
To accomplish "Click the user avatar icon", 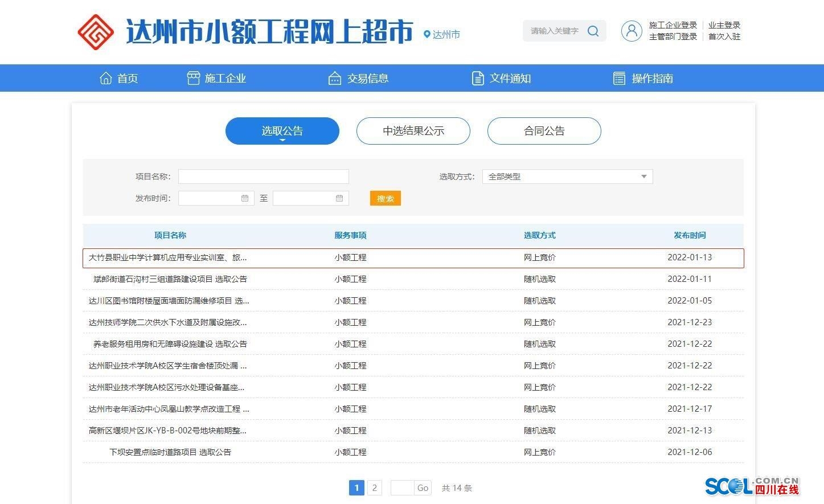I will coord(632,31).
